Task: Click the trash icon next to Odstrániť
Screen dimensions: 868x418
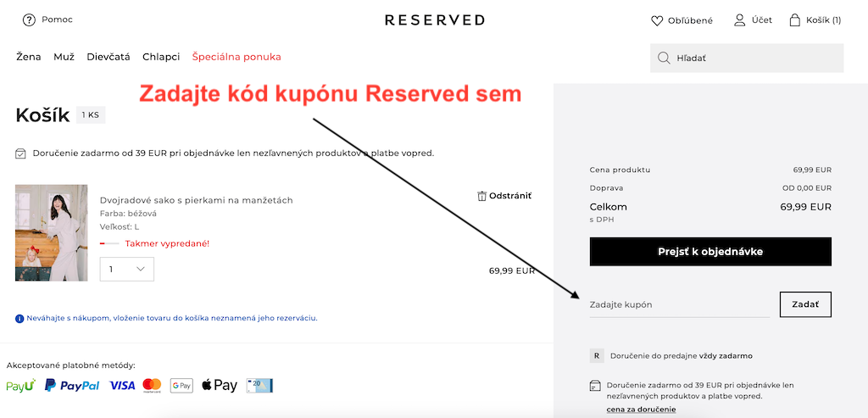Action: pyautogui.click(x=481, y=196)
